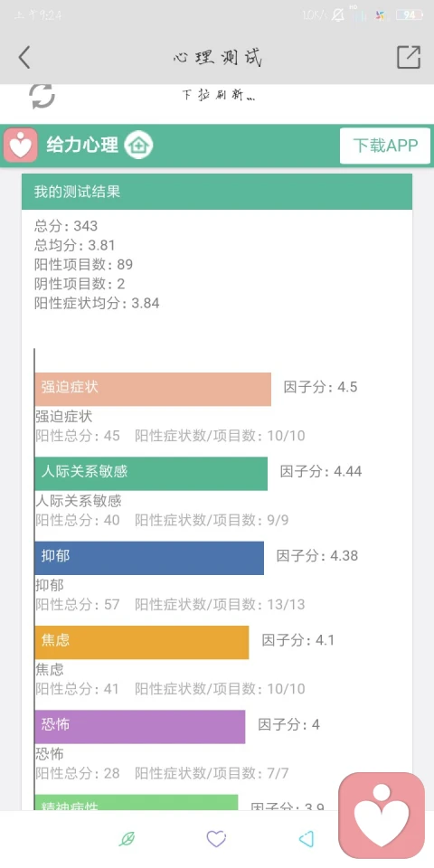Click the 下载APP button
The image size is (434, 868).
click(x=385, y=146)
